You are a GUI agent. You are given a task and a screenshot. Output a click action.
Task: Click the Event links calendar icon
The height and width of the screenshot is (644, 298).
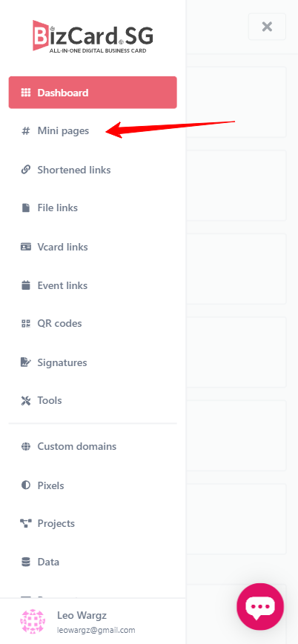click(x=26, y=285)
